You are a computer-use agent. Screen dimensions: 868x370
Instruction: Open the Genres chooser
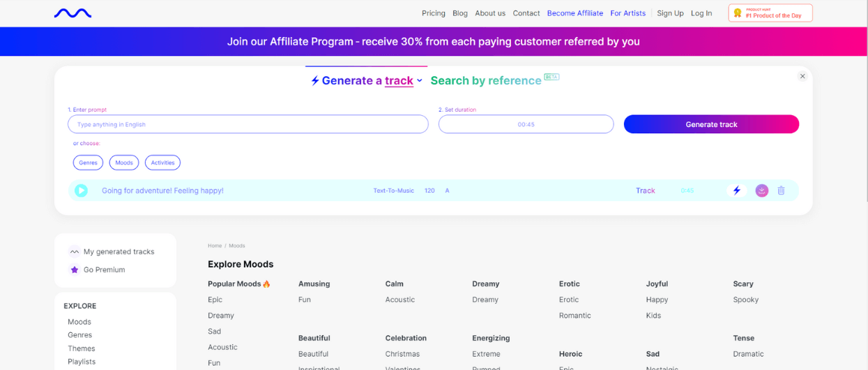point(88,163)
